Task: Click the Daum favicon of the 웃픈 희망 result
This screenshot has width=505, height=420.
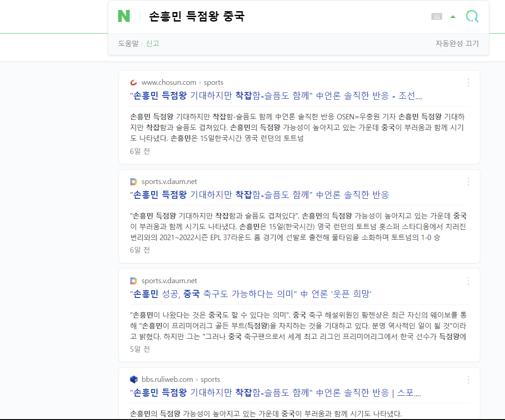Action: 133,280
